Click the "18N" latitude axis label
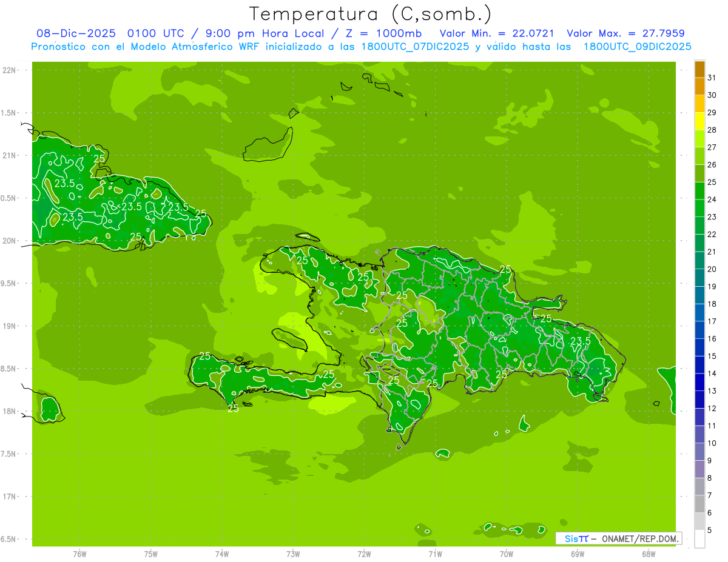Viewport: 728px width, 562px height. pyautogui.click(x=9, y=411)
